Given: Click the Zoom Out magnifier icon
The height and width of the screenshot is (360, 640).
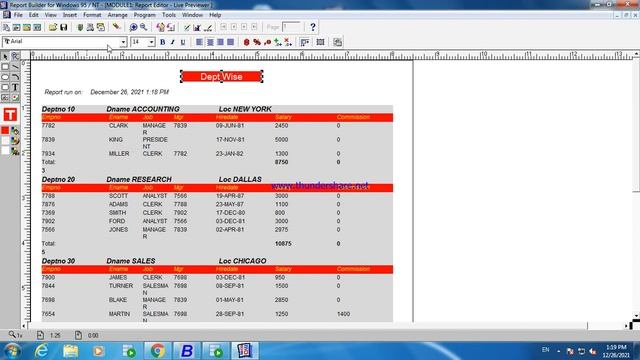Looking at the screenshot, I should click(144, 27).
